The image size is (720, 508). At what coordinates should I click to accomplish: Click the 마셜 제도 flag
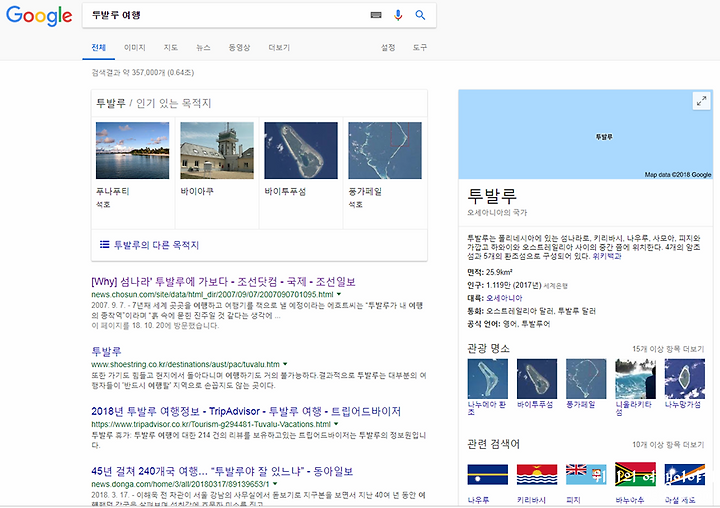click(685, 474)
